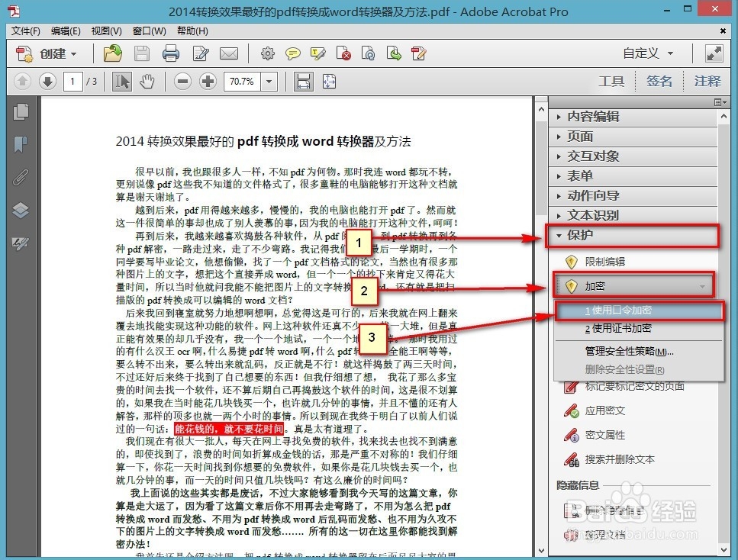The width and height of the screenshot is (738, 560).
Task: Show layers panel icon
Action: click(x=21, y=211)
